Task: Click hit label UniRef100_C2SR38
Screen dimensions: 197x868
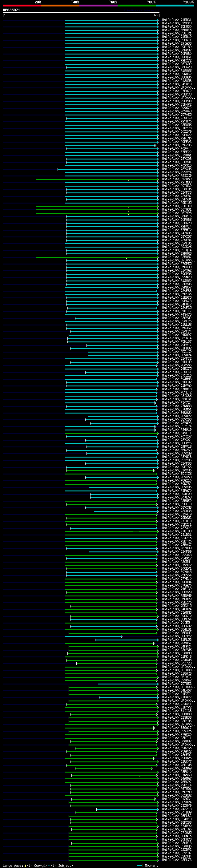Action: 177,717
